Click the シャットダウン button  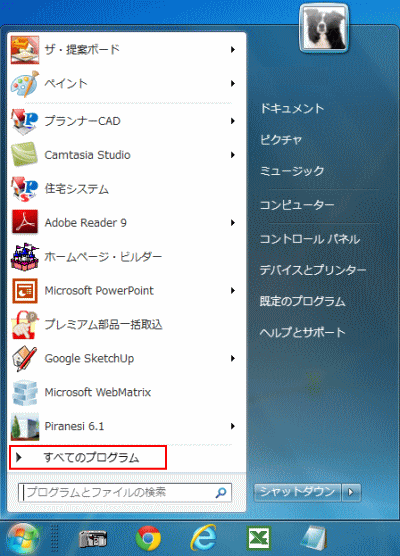tap(298, 492)
